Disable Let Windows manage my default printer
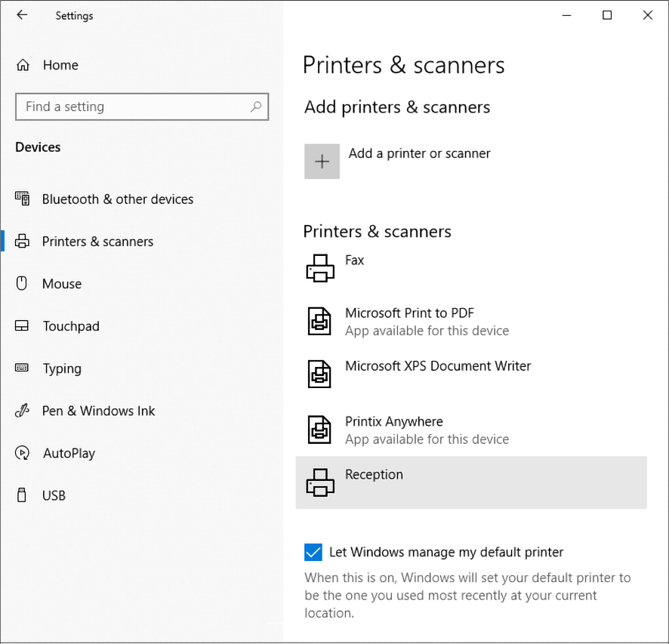Viewport: 669px width, 644px height. click(x=313, y=552)
